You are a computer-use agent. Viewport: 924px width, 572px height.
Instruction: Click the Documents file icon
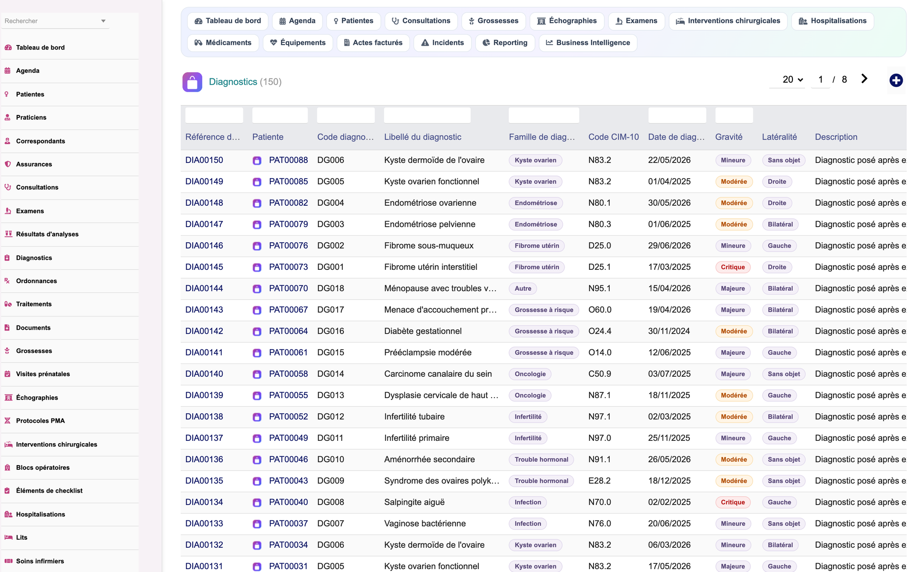(x=7, y=328)
